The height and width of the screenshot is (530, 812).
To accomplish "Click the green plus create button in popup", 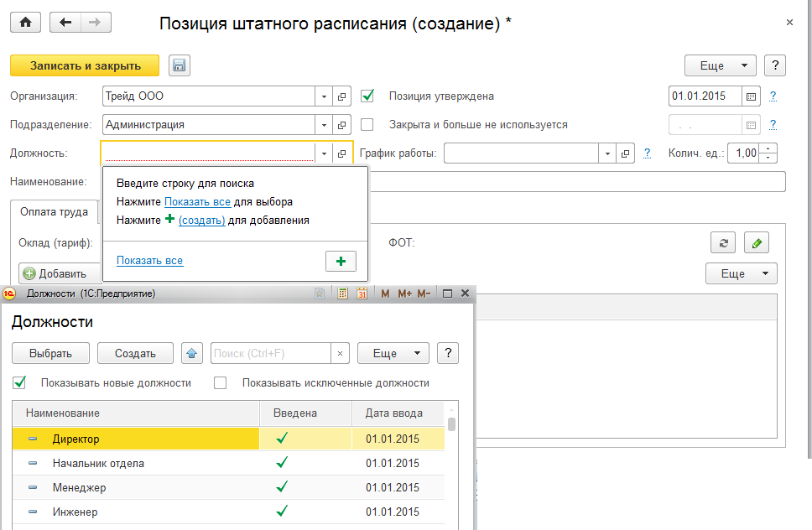I will pyautogui.click(x=341, y=262).
